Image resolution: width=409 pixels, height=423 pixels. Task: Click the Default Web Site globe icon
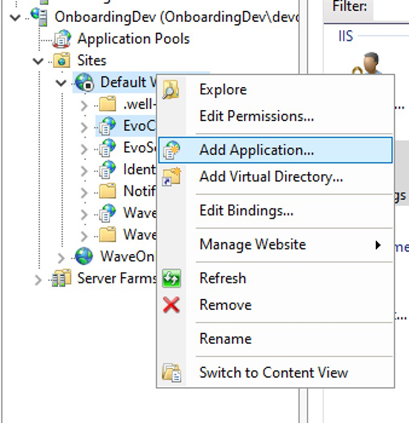[84, 82]
